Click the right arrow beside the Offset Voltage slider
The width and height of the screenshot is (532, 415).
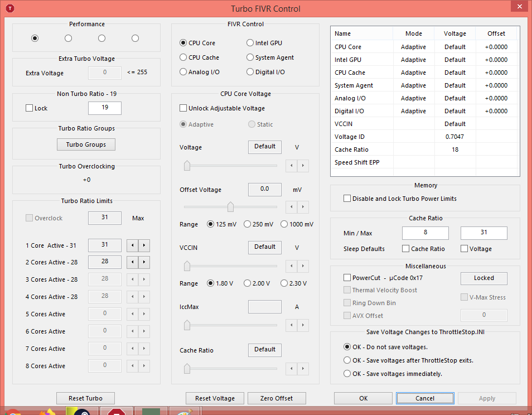tap(303, 206)
